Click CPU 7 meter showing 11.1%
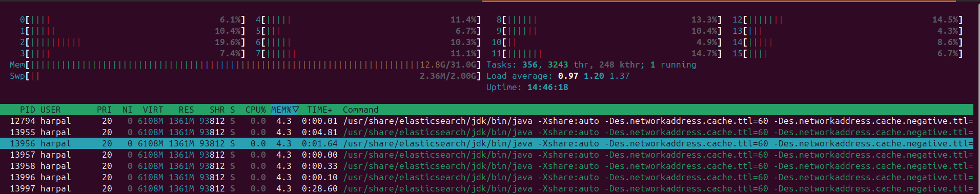Image resolution: width=980 pixels, height=194 pixels. (x=368, y=53)
